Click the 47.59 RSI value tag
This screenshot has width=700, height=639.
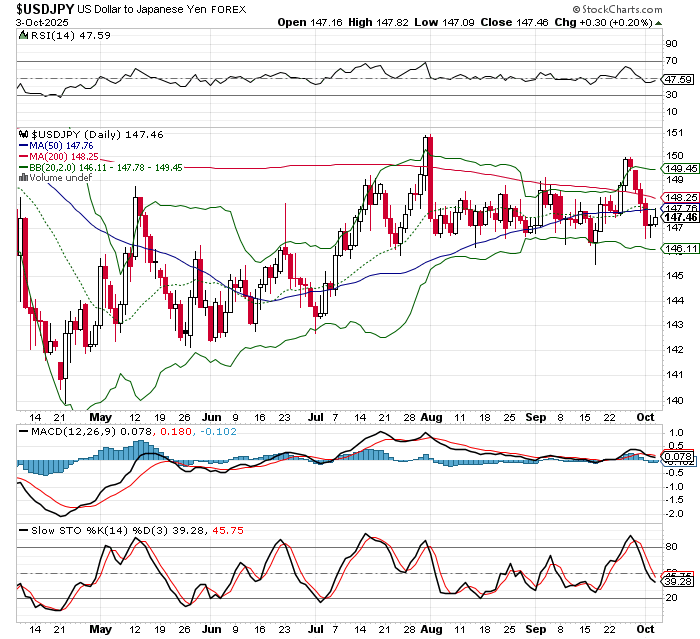pos(681,79)
